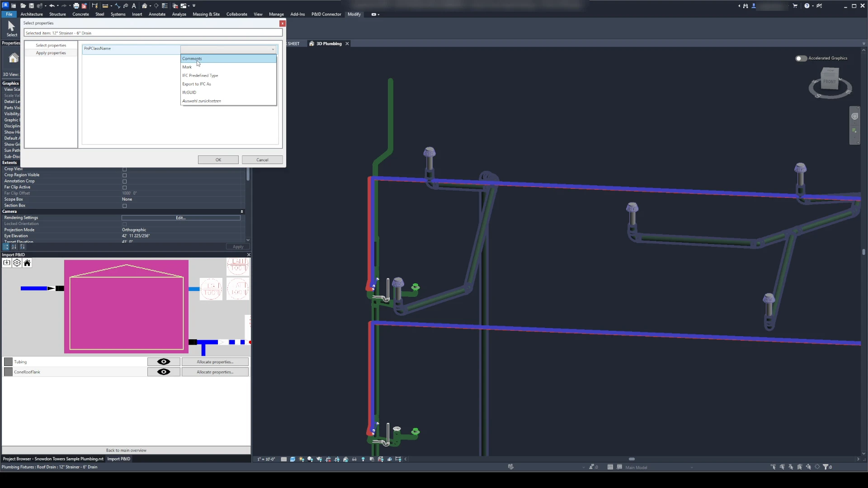The height and width of the screenshot is (488, 868).
Task: Open the Customize Quick Access Toolbar arrow
Action: pyautogui.click(x=194, y=6)
